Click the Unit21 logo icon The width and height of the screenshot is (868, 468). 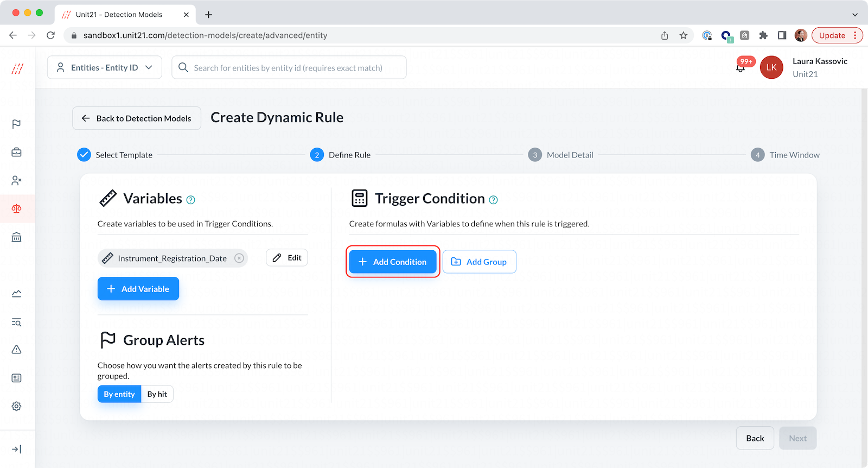pyautogui.click(x=17, y=68)
